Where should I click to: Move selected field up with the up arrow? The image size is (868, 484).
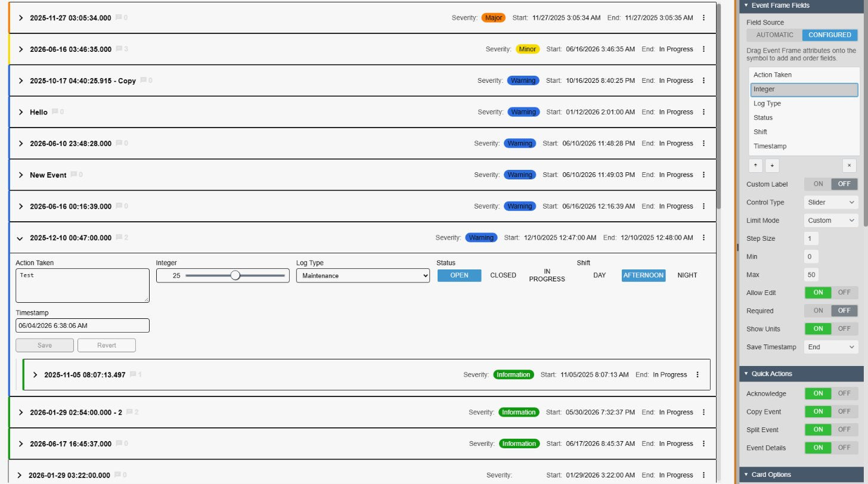(x=756, y=166)
